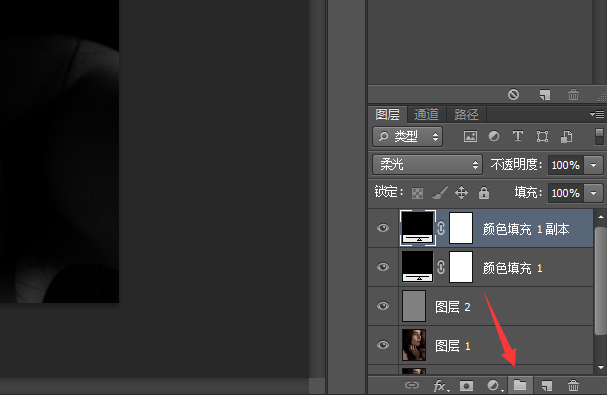The height and width of the screenshot is (395, 607).
Task: Open the 类型 filter type dropdown
Action: click(x=408, y=136)
